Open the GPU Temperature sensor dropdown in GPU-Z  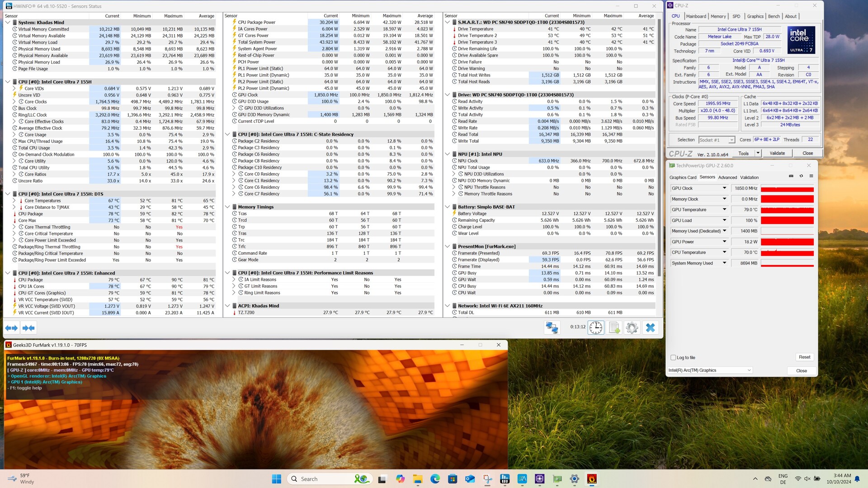(x=724, y=209)
